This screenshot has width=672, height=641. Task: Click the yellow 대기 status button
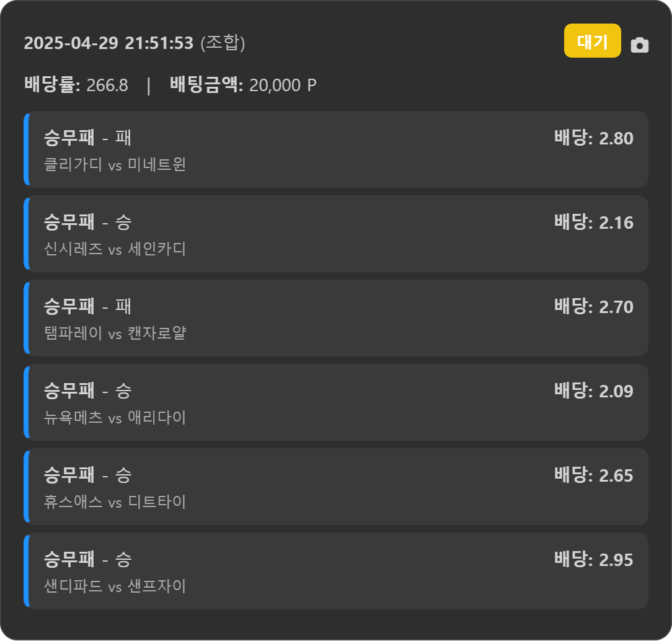click(x=592, y=41)
